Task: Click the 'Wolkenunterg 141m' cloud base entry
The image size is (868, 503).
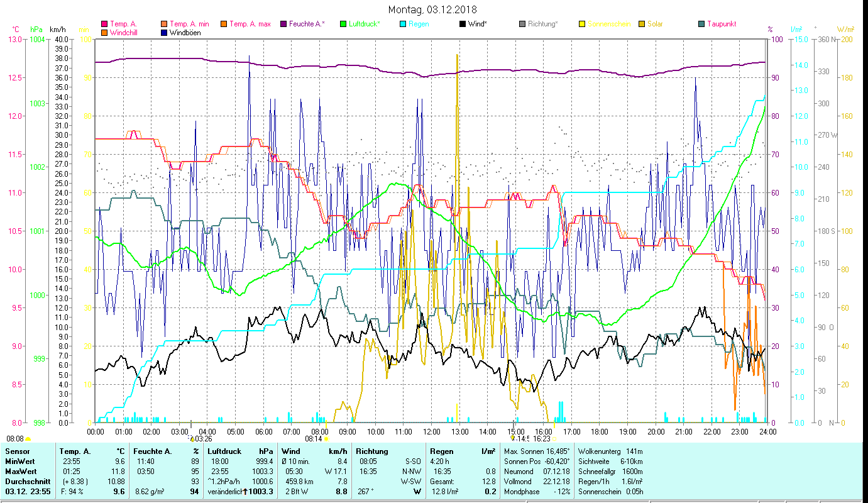Action: (610, 451)
